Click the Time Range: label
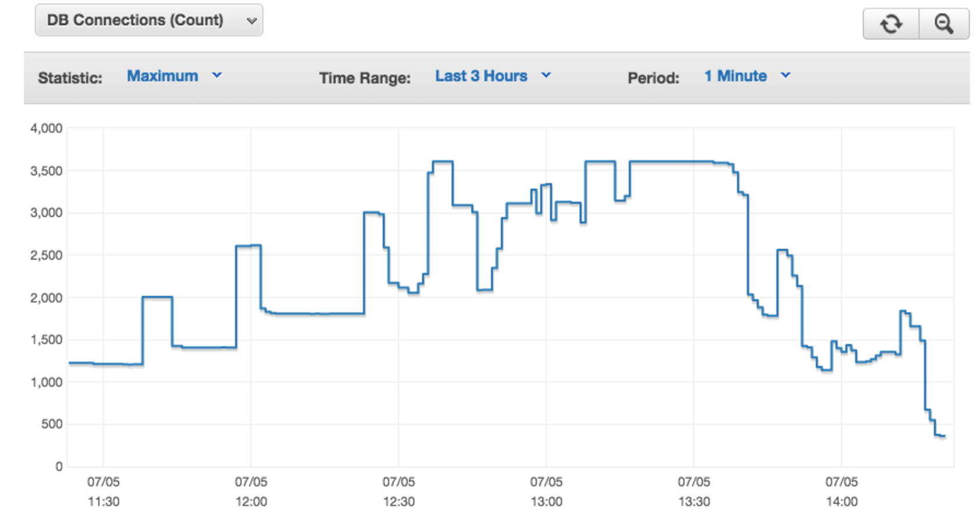 point(365,78)
